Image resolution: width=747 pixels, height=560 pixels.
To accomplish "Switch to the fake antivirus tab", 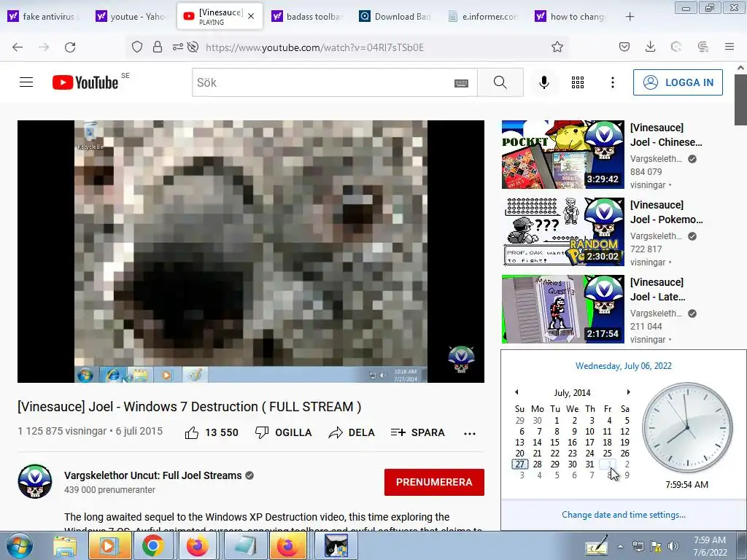I will [x=43, y=16].
